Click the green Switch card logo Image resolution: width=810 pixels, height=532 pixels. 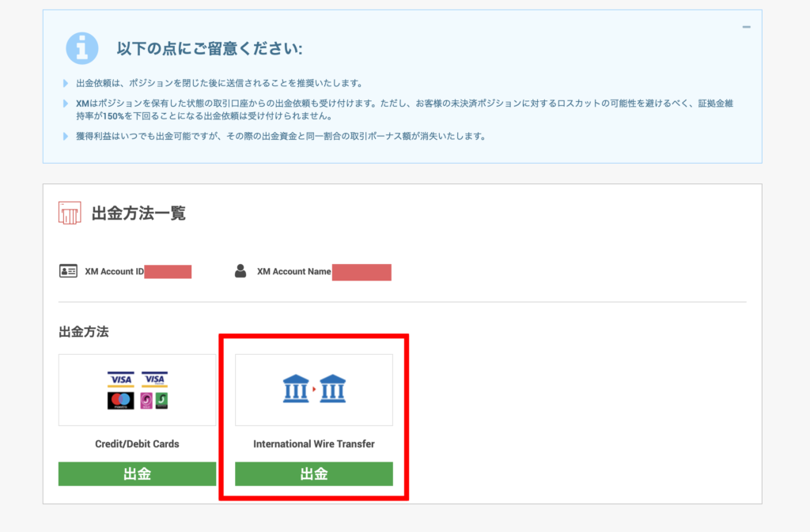(161, 401)
